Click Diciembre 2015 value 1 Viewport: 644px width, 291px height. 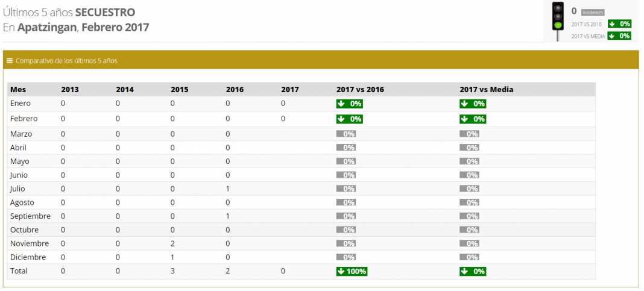(173, 257)
